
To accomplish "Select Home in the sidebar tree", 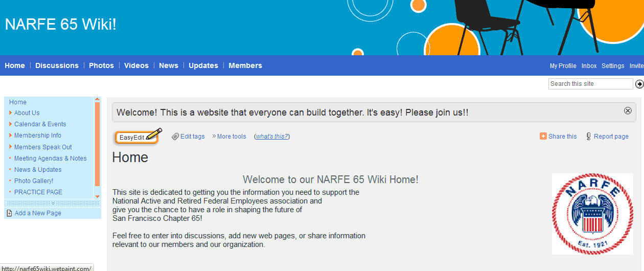I will [x=18, y=102].
